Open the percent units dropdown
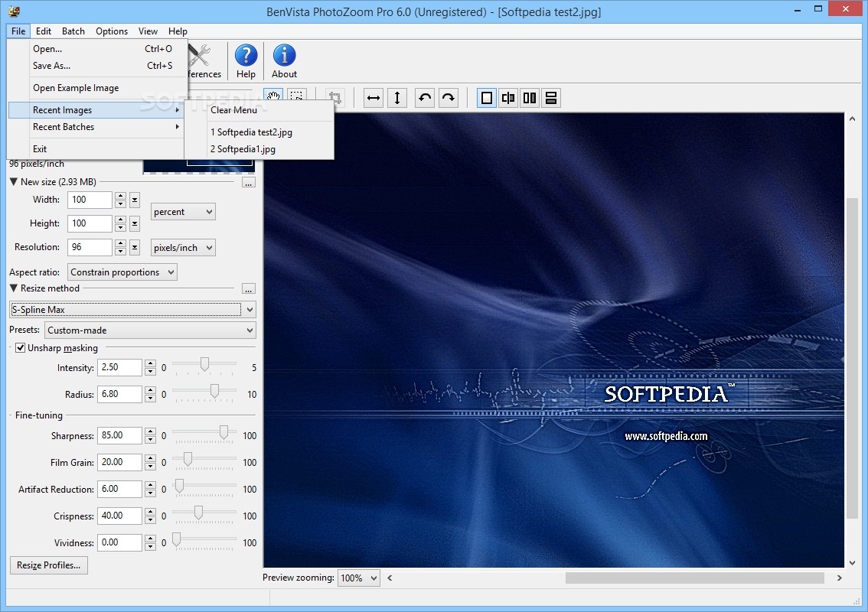This screenshot has height=612, width=868. (183, 212)
